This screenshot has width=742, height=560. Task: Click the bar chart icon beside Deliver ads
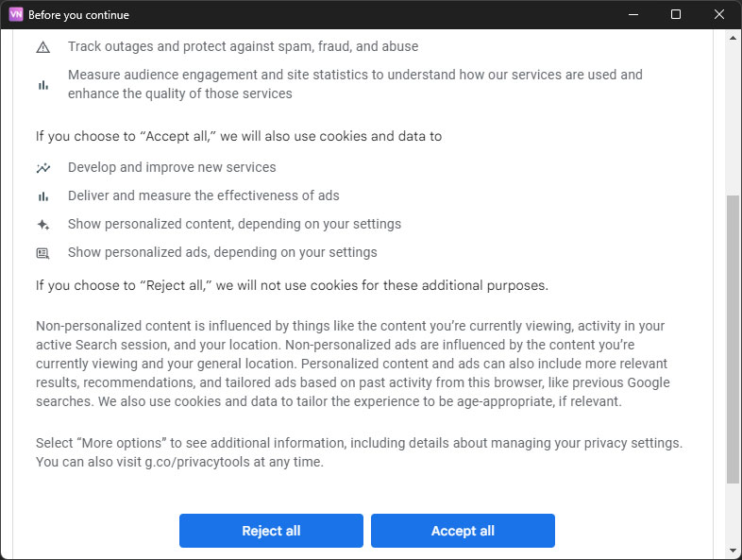click(x=42, y=196)
